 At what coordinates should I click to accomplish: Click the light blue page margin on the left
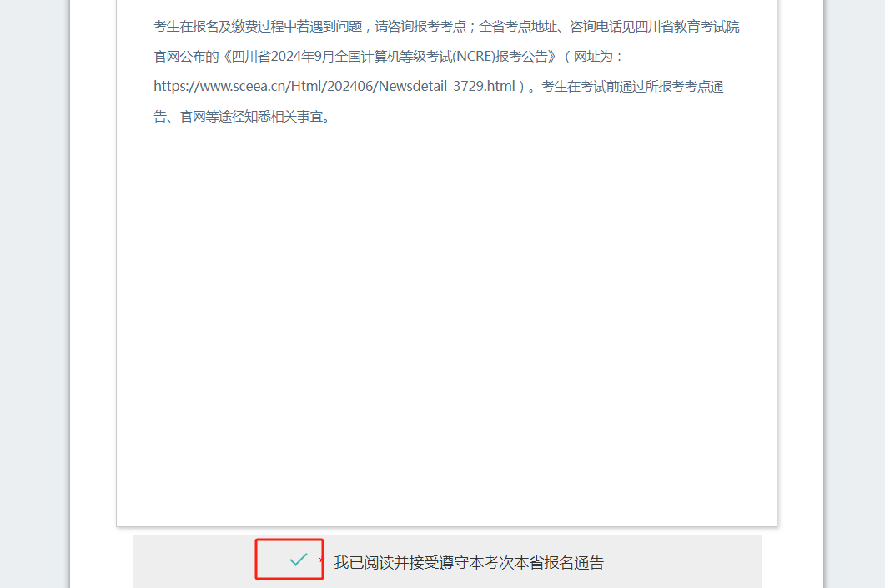click(x=34, y=294)
